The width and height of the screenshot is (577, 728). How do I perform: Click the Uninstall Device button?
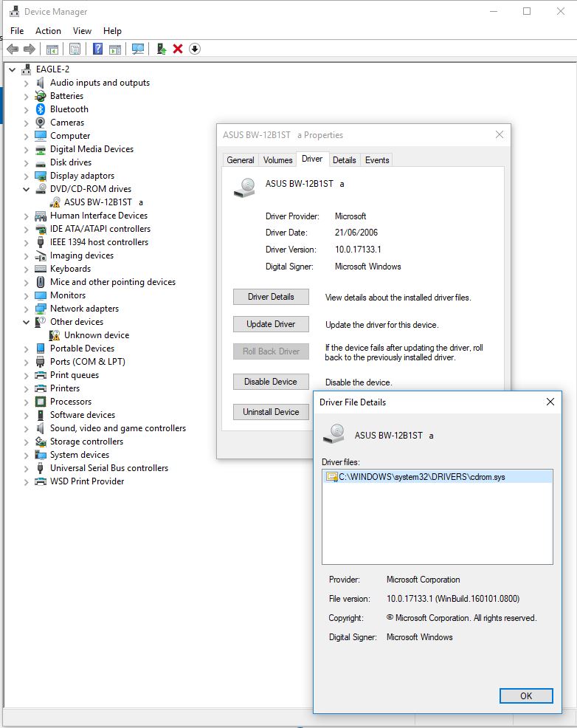tap(271, 412)
